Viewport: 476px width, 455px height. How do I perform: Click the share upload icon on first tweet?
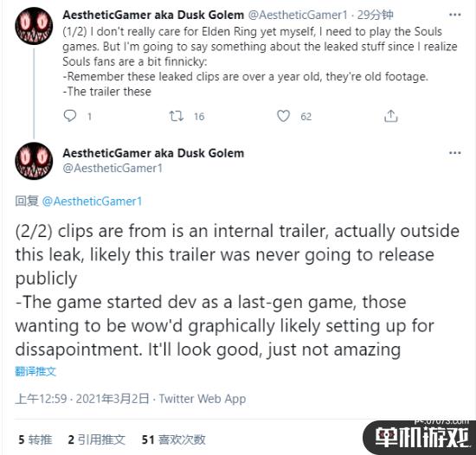click(x=390, y=116)
